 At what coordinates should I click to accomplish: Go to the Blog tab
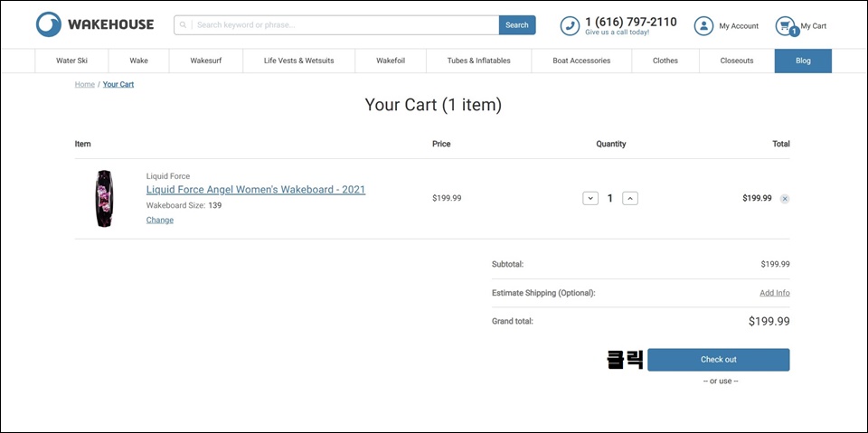click(803, 61)
